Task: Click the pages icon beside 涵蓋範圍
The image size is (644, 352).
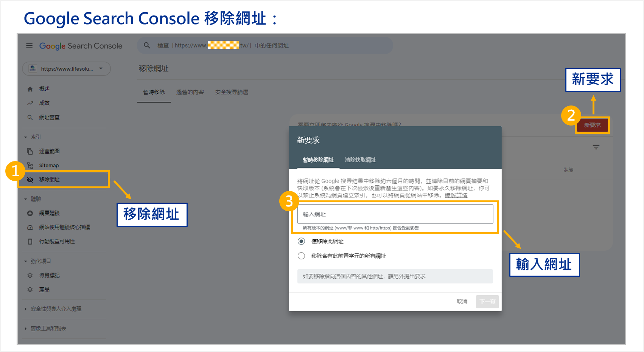Action: pos(30,151)
